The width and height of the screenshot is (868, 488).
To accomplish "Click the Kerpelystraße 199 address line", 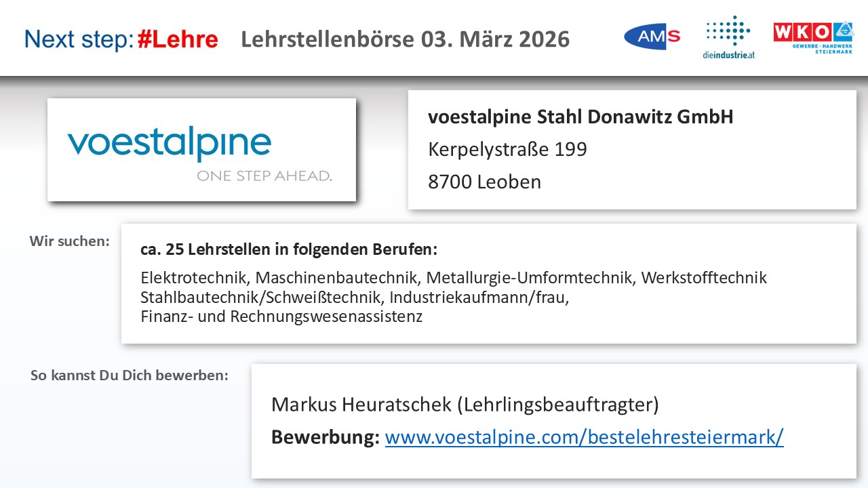I will pyautogui.click(x=507, y=149).
